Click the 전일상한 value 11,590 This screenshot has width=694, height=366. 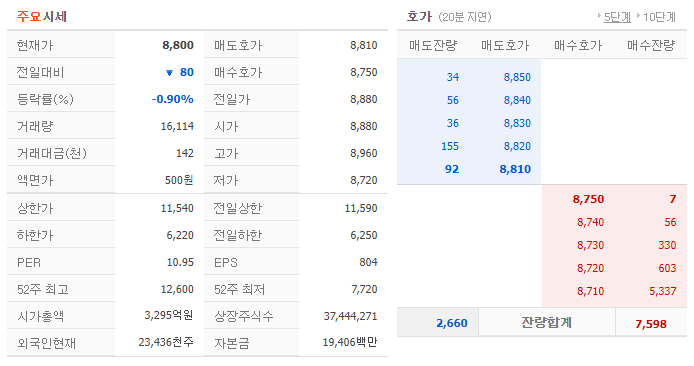pyautogui.click(x=361, y=208)
